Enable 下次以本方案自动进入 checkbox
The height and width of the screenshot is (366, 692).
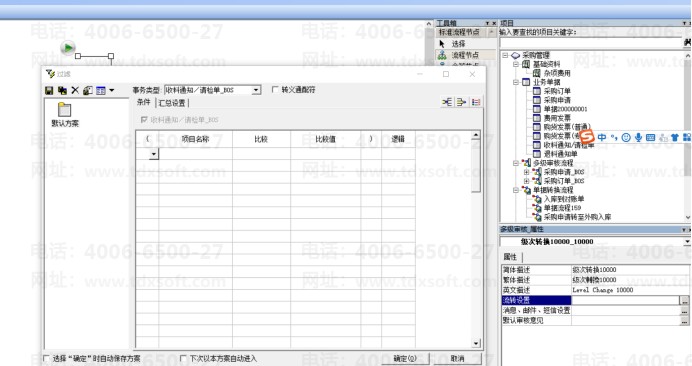tap(183, 358)
